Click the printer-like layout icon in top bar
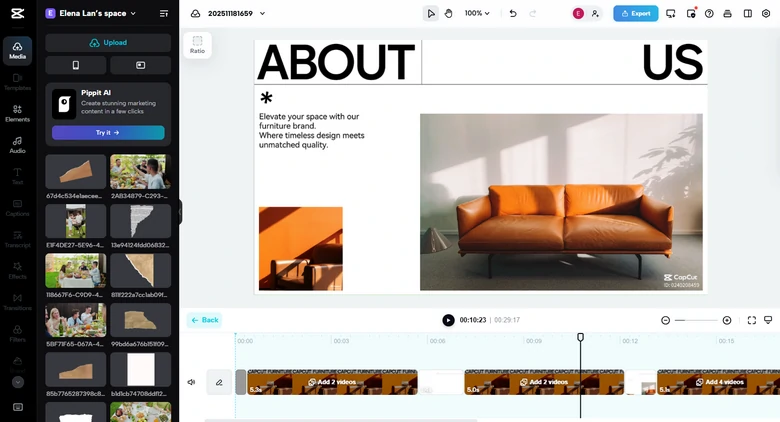Screen dimensions: 780x422 [x=728, y=13]
